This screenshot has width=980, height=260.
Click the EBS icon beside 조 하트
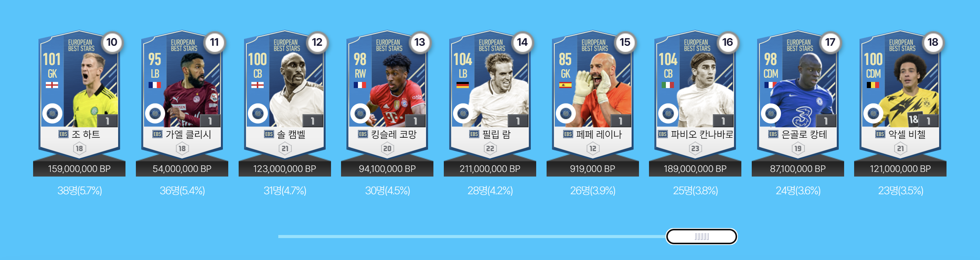(x=63, y=134)
